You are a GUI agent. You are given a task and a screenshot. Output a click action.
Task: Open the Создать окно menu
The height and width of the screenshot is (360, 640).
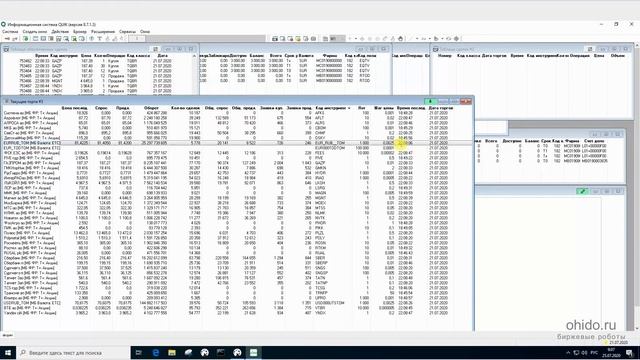coord(35,31)
